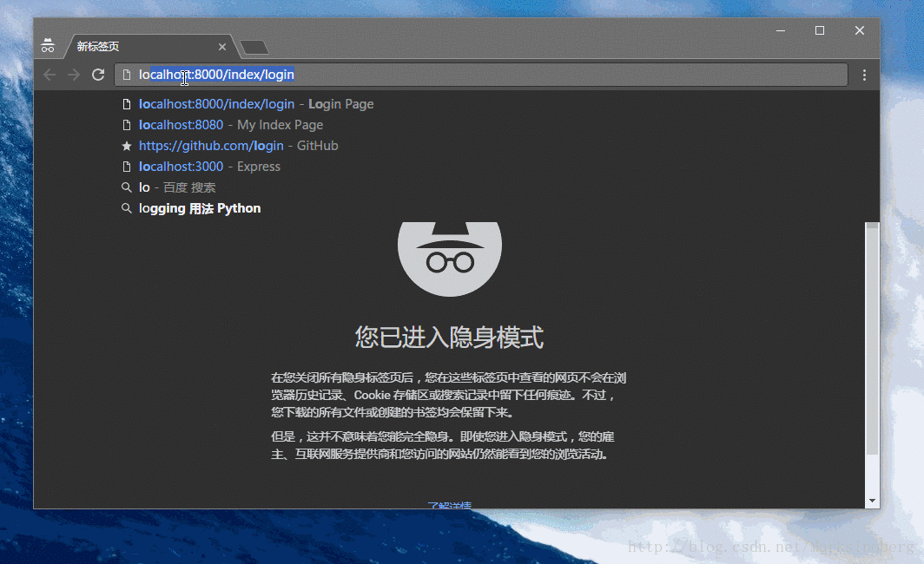Click the page icon in address bar

126,75
